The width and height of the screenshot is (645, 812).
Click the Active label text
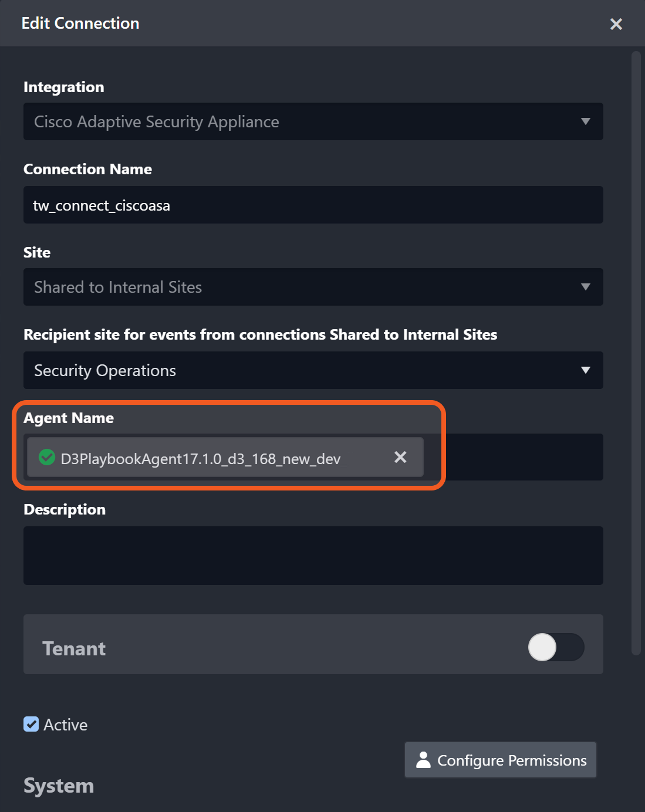[x=66, y=725]
